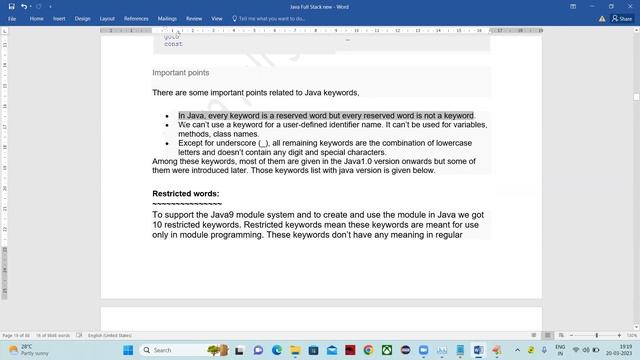The image size is (640, 360).
Task: Open Microsoft Store from the taskbar
Action: coord(313,350)
